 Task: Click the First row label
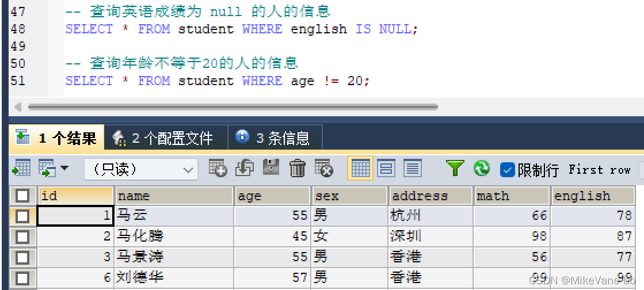click(x=599, y=170)
